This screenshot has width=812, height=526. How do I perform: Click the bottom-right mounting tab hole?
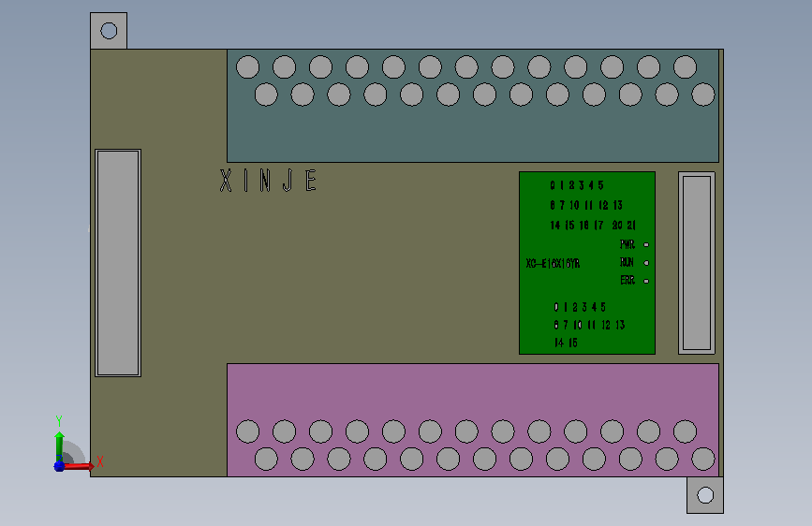(705, 495)
